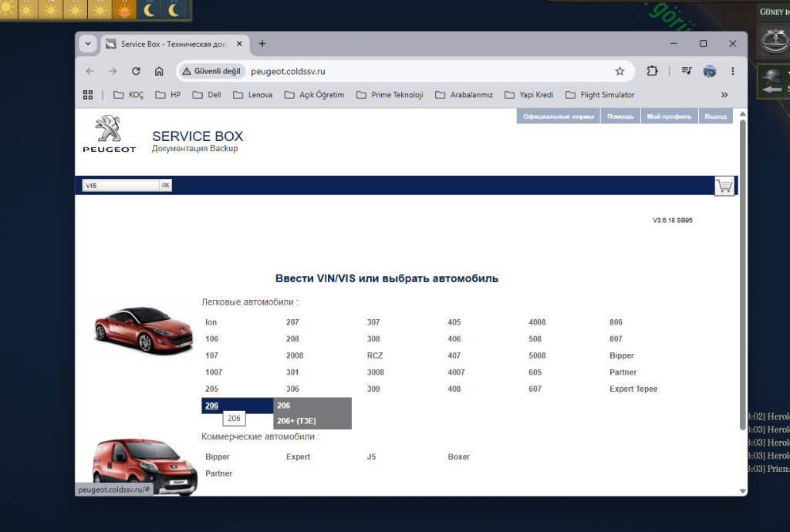Close the Service Box tab

pos(239,44)
